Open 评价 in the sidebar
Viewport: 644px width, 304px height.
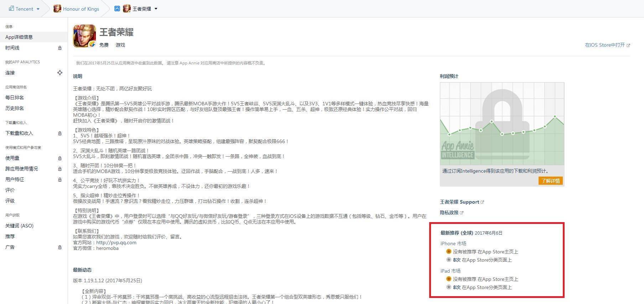(10, 190)
